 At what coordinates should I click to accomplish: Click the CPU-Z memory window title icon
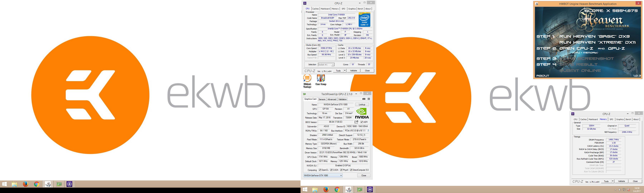[573, 114]
